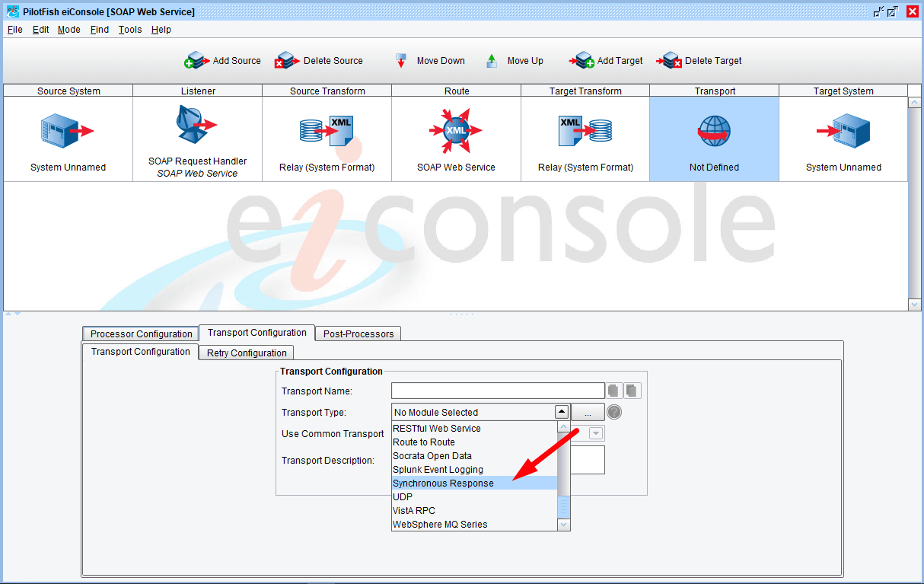Open the Post-Processors tab
Image resolution: width=924 pixels, height=584 pixels.
358,333
